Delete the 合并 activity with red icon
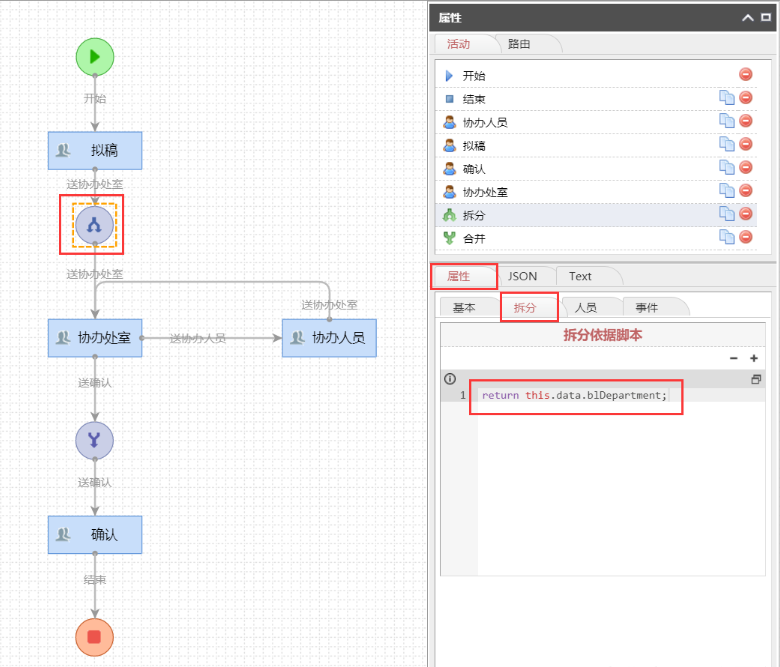This screenshot has width=780, height=667. tap(745, 238)
